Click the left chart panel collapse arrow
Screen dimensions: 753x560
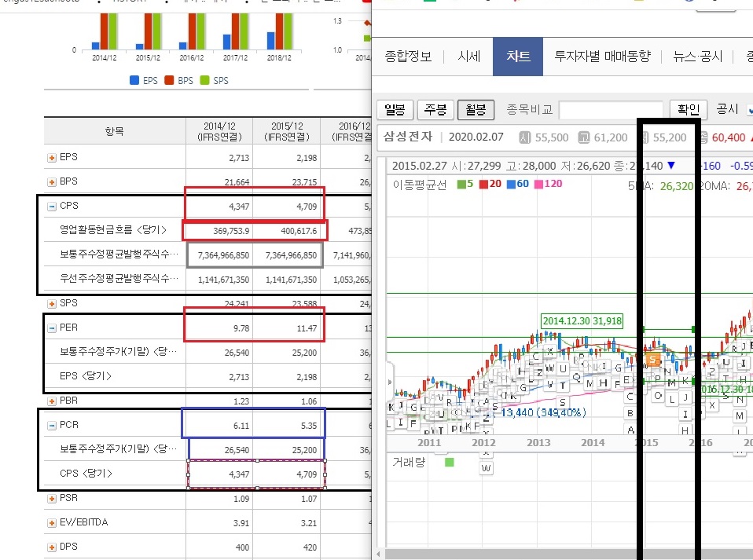click(x=389, y=382)
